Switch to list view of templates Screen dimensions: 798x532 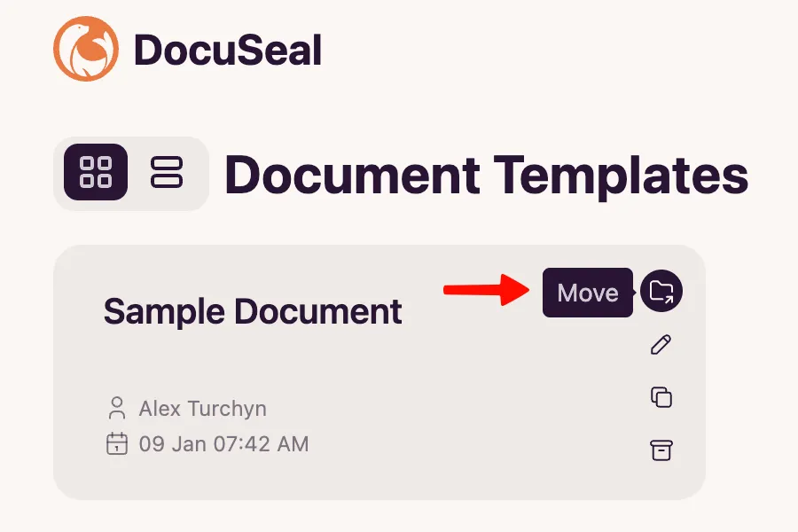point(166,173)
